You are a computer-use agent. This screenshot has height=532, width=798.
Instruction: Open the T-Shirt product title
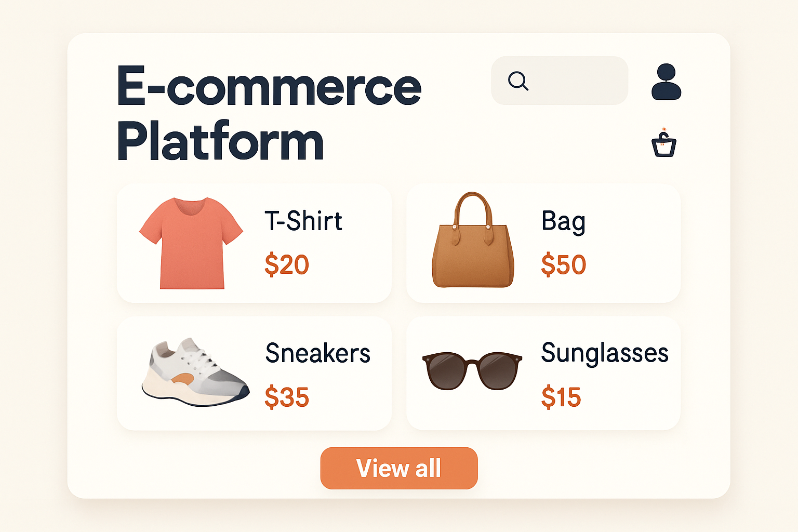(303, 221)
